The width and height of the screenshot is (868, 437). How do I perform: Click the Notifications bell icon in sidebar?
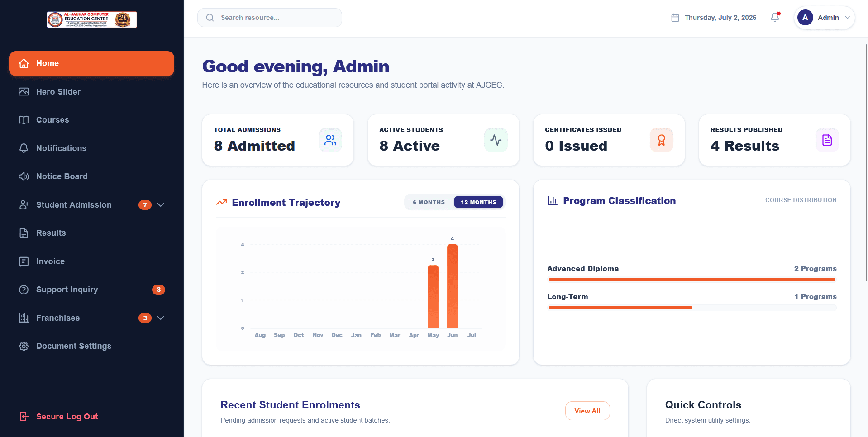tap(24, 148)
